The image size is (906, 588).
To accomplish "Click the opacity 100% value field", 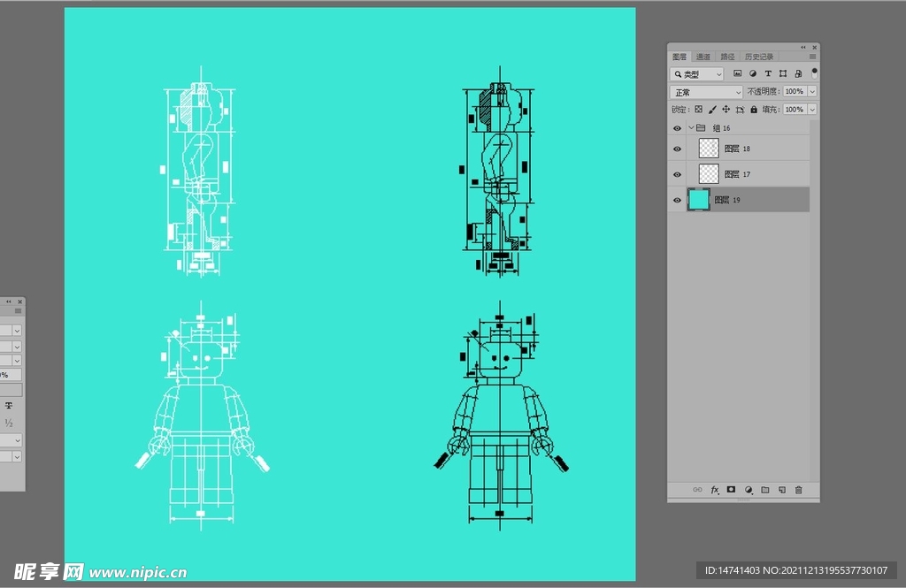I will click(x=795, y=91).
